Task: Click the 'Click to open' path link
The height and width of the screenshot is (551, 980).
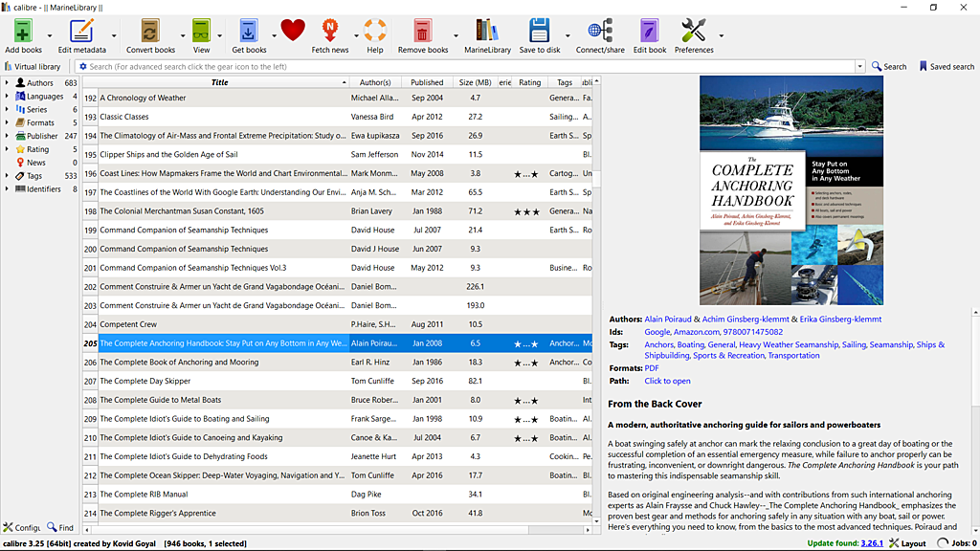Action: click(667, 381)
